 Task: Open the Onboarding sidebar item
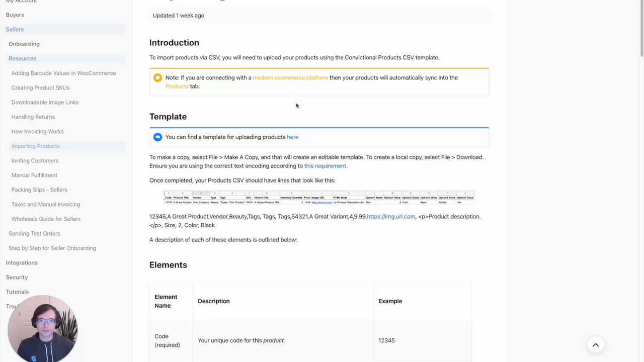click(x=24, y=44)
